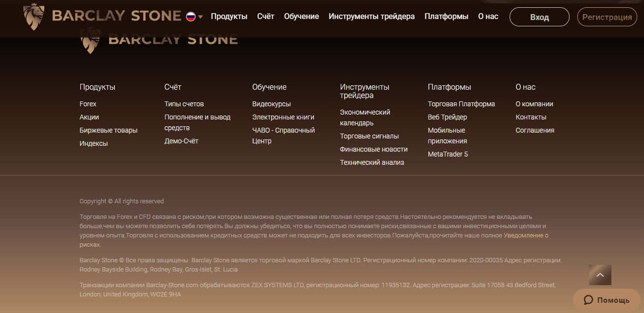
Task: Open Инструменты трейдера in the top navigation
Action: [372, 17]
